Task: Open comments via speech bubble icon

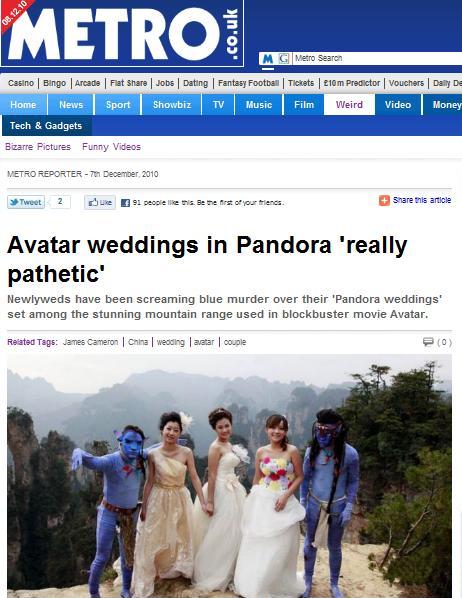Action: (428, 341)
